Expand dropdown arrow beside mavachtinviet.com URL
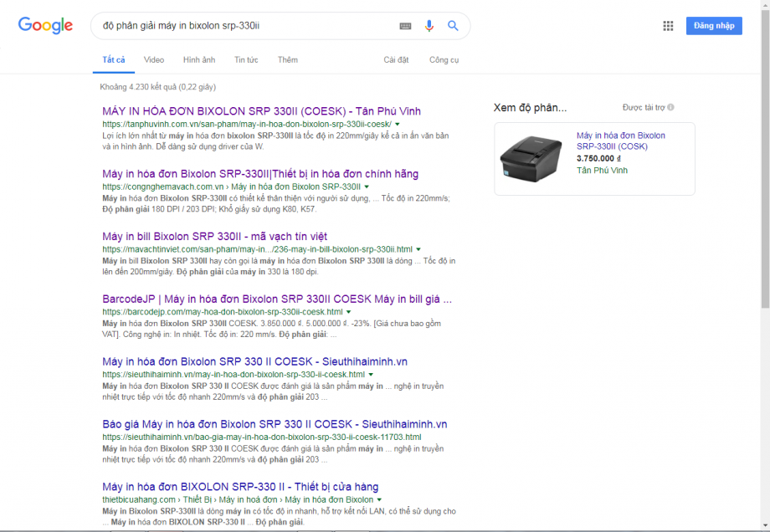The image size is (770, 532). point(418,249)
